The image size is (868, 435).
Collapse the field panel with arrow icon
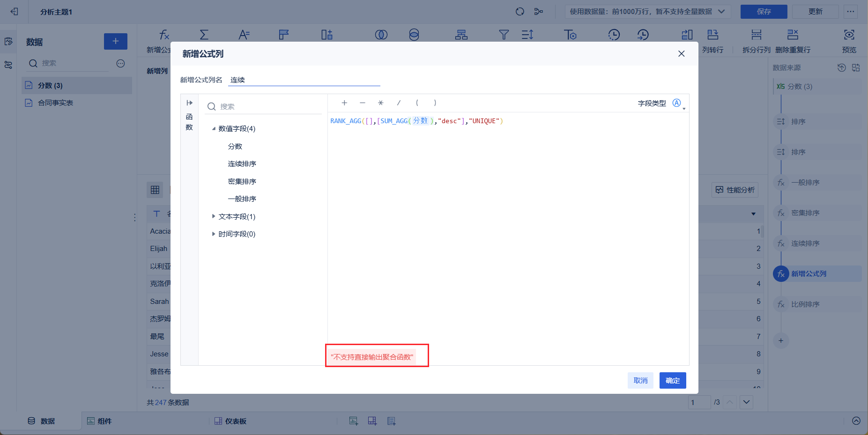click(189, 103)
